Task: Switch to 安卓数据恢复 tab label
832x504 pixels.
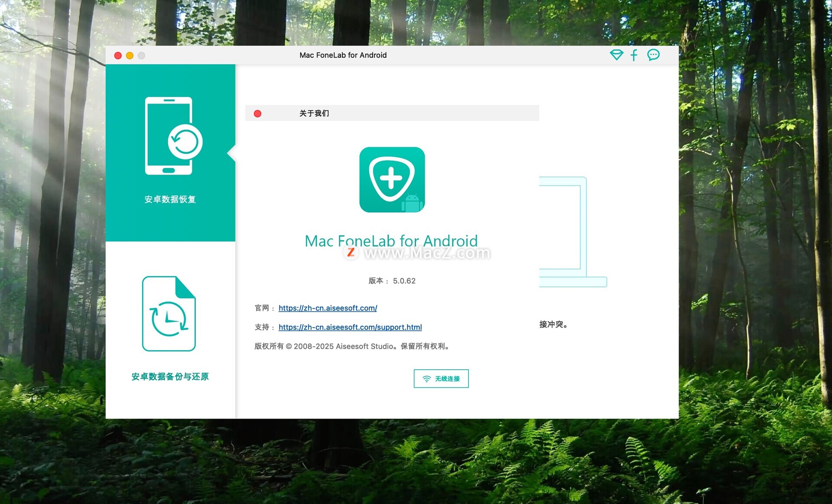Action: 170,199
